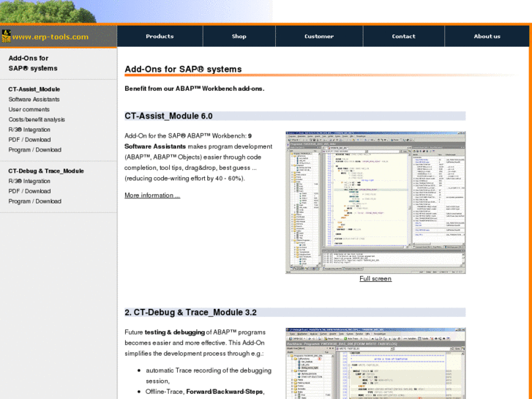Open the Software Assistants sidebar link
Screen dimensions: 532x399
[x=34, y=100]
